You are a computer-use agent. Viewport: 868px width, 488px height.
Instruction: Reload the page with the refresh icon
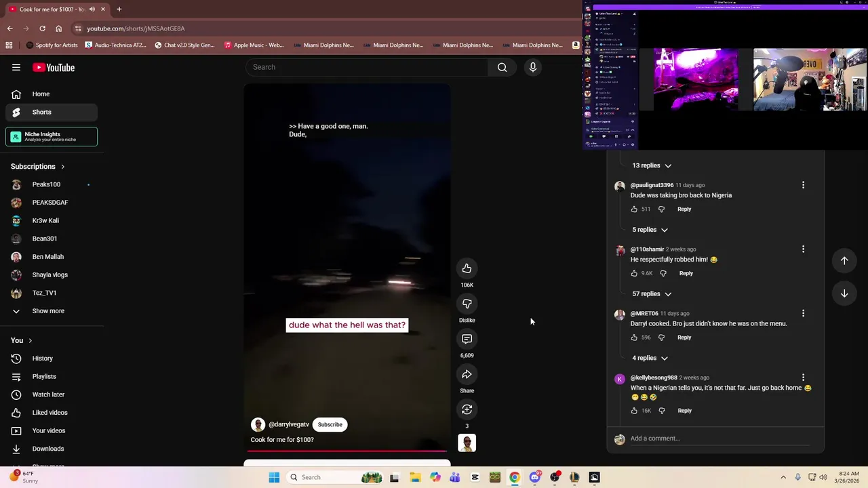pos(42,28)
